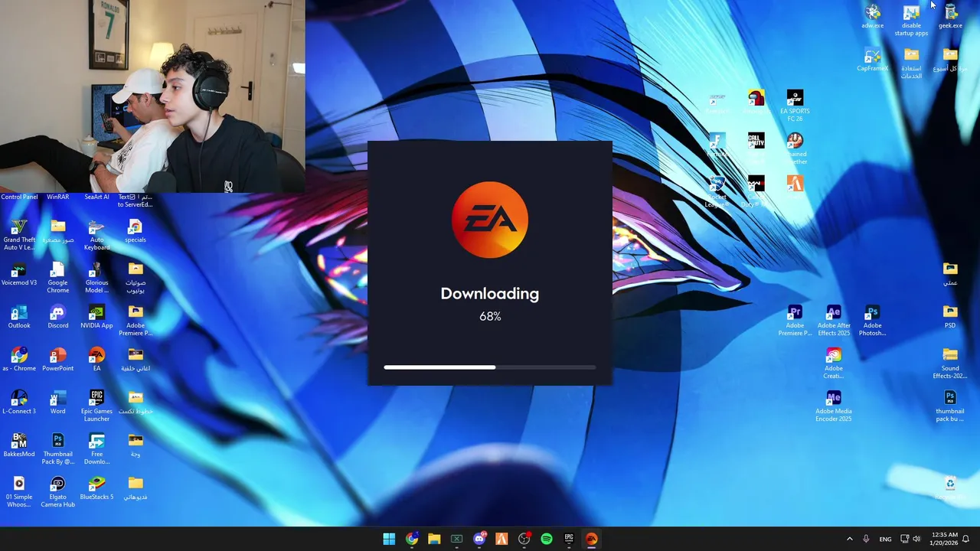The height and width of the screenshot is (551, 980).
Task: Click the EA app taskbar icon
Action: pyautogui.click(x=591, y=539)
